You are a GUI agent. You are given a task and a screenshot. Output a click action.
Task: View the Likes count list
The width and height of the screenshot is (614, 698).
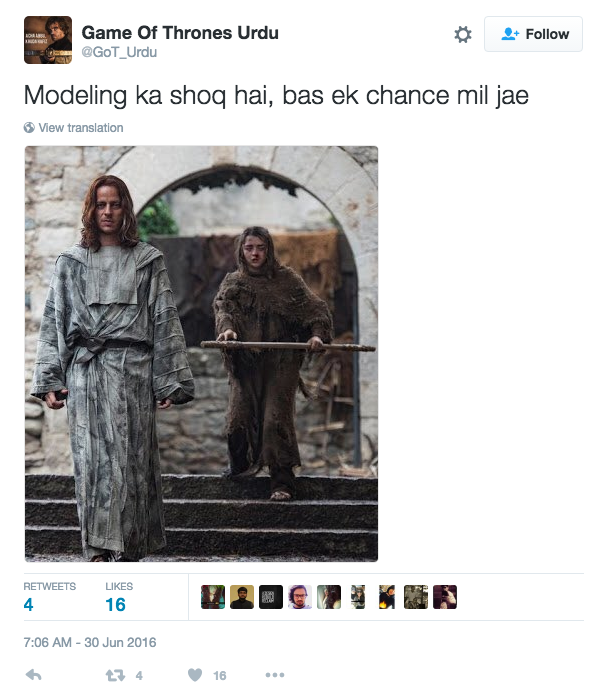(x=119, y=597)
